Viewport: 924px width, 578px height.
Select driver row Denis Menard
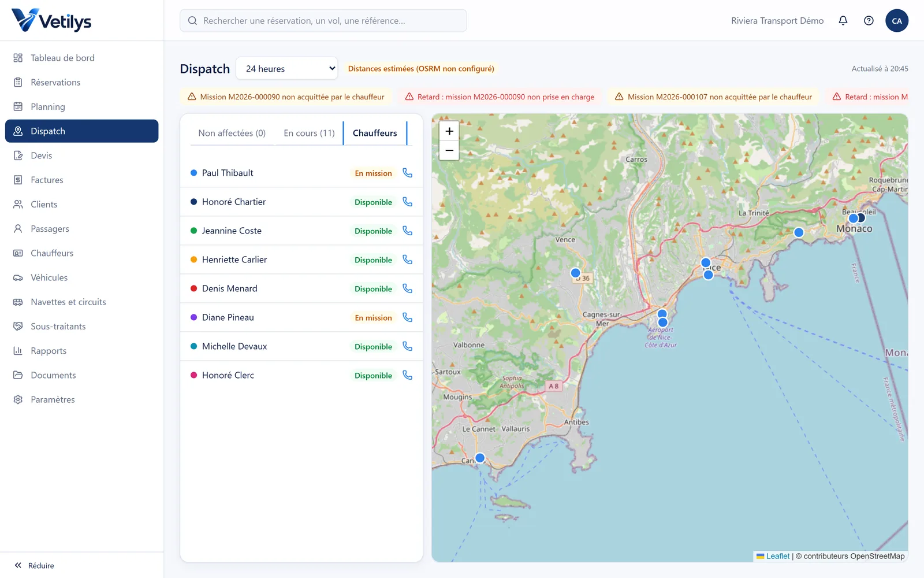(301, 288)
